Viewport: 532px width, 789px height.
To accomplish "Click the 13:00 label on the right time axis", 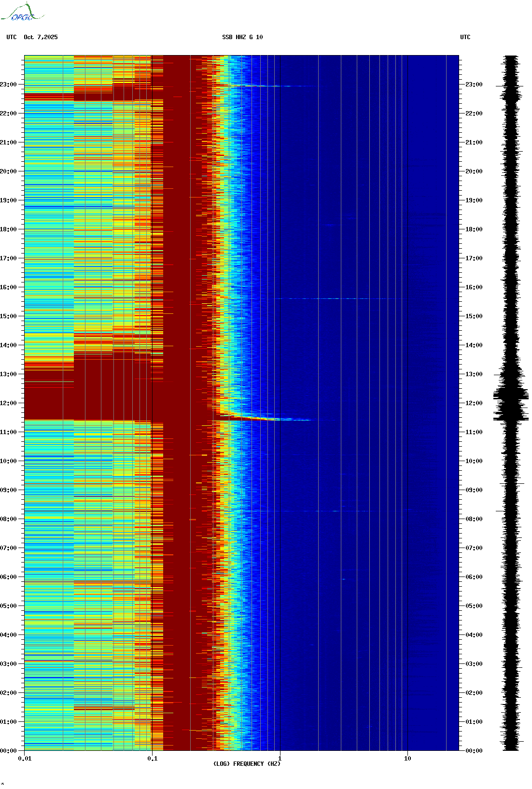I will click(474, 374).
